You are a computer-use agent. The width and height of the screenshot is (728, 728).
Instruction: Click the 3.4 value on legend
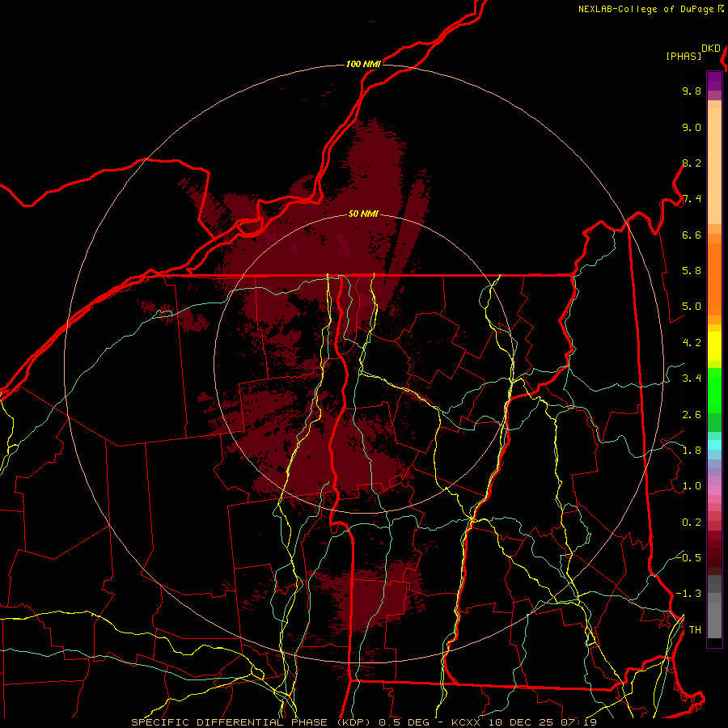click(692, 379)
